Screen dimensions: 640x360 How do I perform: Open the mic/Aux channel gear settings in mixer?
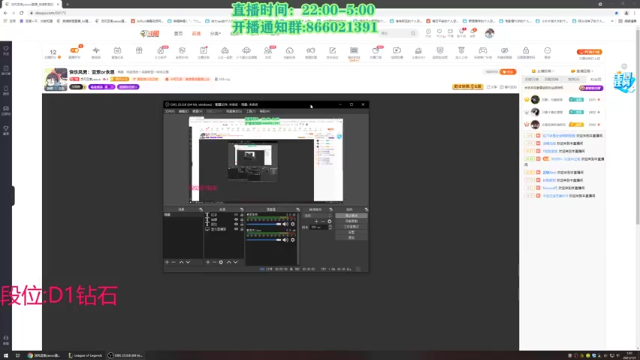point(293,240)
